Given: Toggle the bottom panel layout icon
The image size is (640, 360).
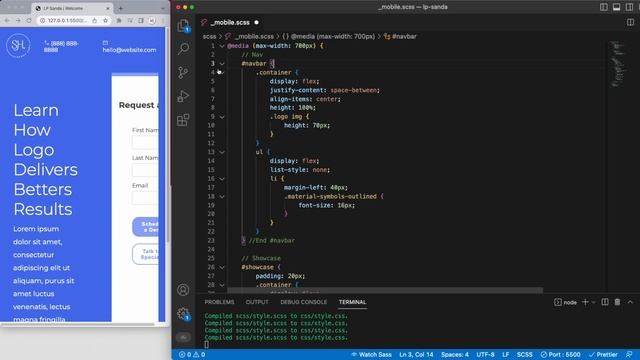Looking at the screenshot, I should coord(617,7).
